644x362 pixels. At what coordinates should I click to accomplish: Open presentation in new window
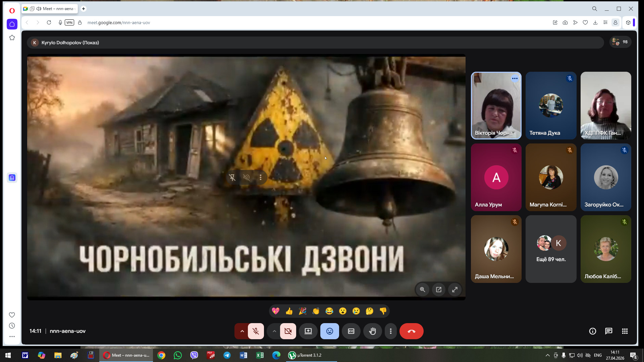click(439, 290)
